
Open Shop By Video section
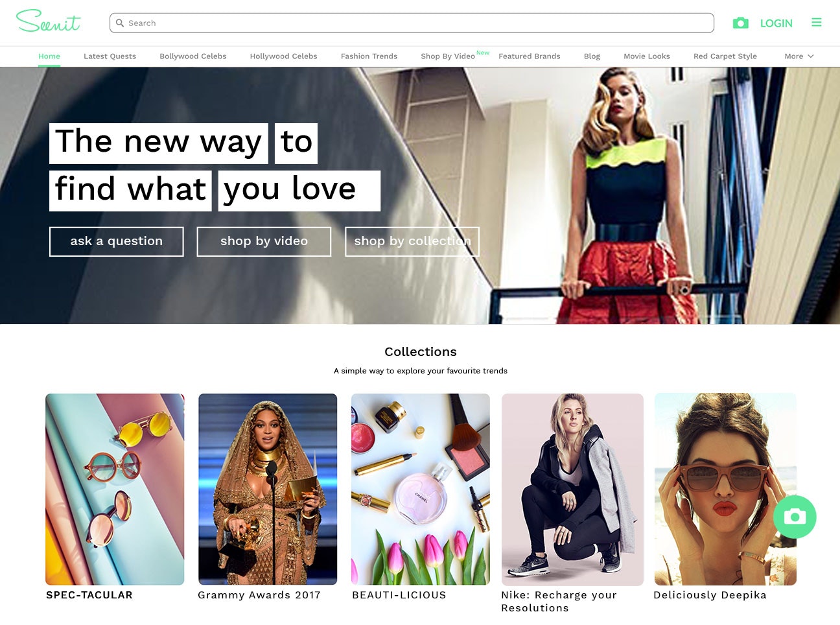point(448,56)
